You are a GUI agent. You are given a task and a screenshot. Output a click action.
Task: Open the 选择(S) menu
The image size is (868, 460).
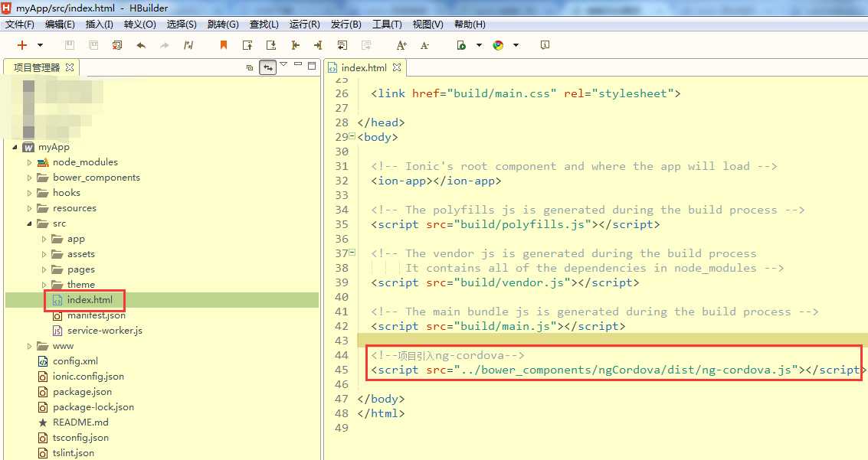(182, 24)
